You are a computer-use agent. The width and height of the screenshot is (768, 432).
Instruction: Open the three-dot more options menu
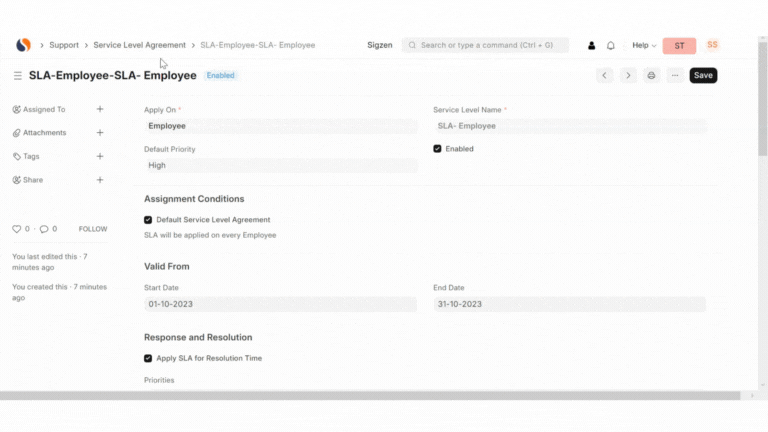675,75
